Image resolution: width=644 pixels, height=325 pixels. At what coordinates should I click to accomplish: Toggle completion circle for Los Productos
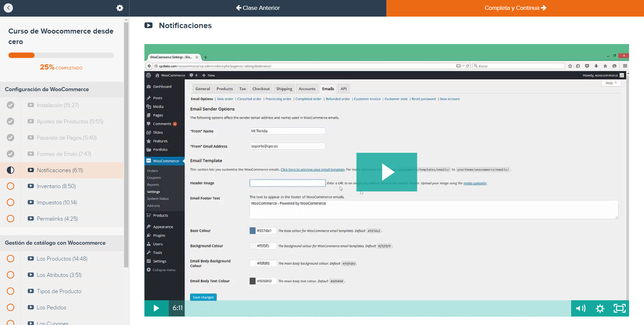(11, 259)
